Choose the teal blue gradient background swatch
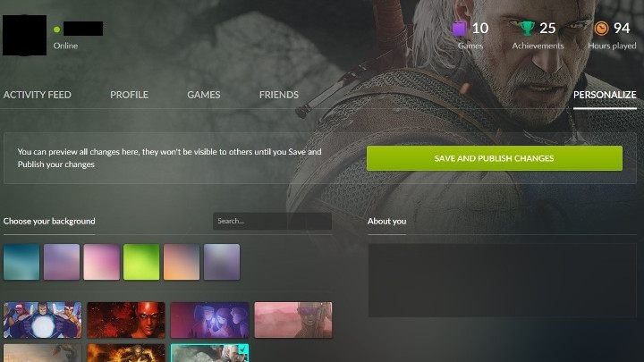The width and height of the screenshot is (644, 362). point(21,262)
